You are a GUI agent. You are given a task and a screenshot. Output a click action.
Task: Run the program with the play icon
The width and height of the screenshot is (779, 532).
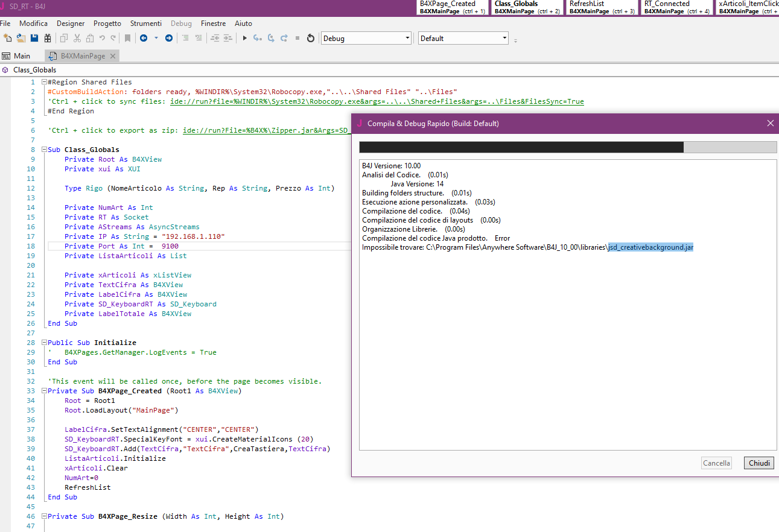244,38
